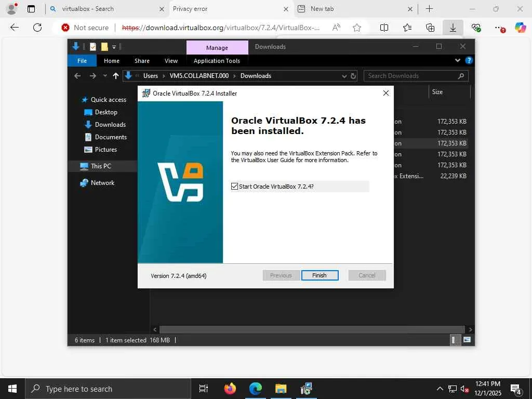This screenshot has width=532, height=399.
Task: Click the Not secure site indicator
Action: (85, 28)
